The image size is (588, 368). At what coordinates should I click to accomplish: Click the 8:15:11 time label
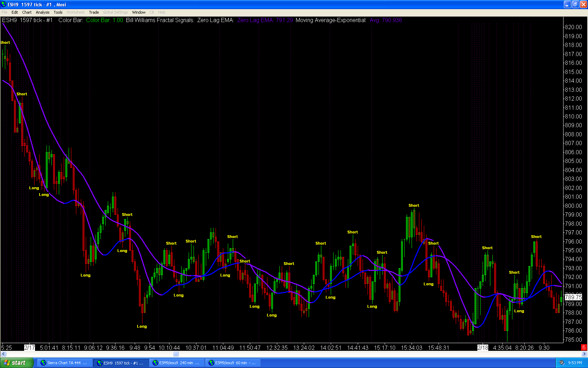71,348
